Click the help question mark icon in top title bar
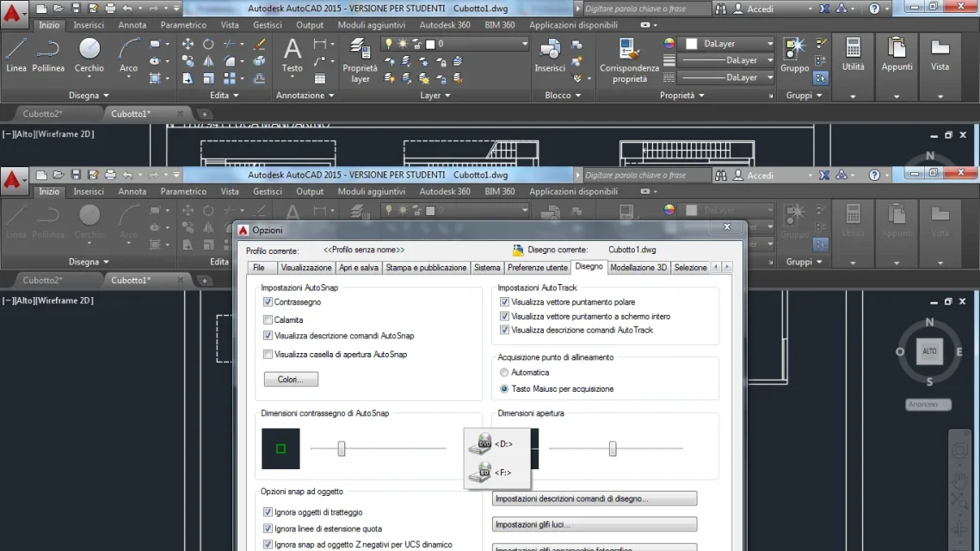Image resolution: width=980 pixels, height=551 pixels. point(874,9)
